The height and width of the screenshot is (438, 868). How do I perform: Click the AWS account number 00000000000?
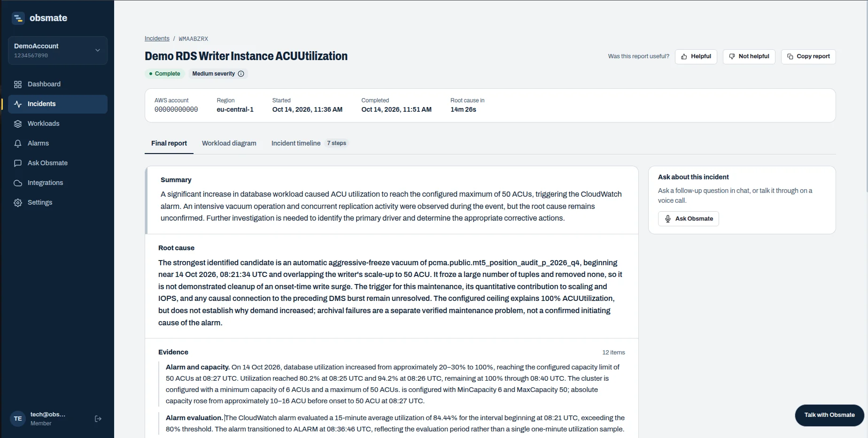(x=176, y=109)
